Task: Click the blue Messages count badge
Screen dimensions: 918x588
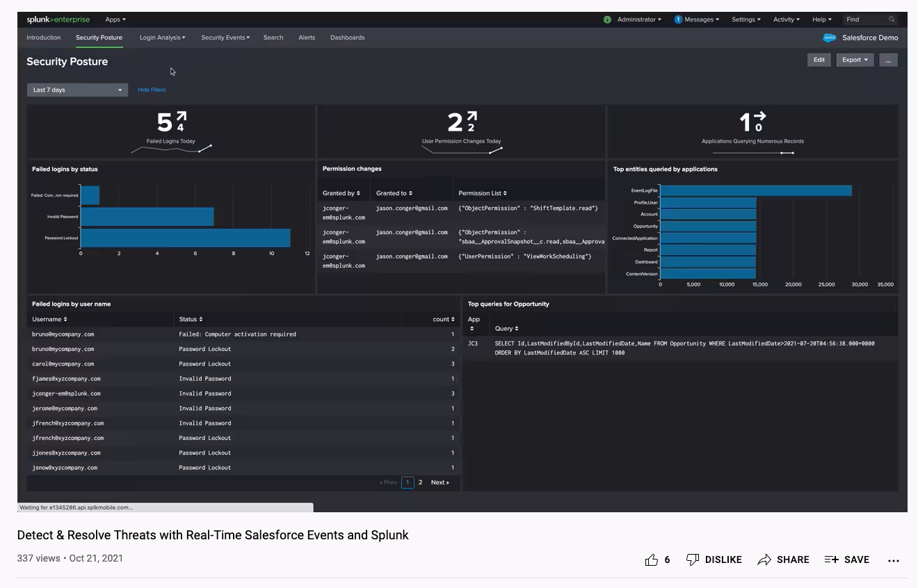Action: [678, 19]
